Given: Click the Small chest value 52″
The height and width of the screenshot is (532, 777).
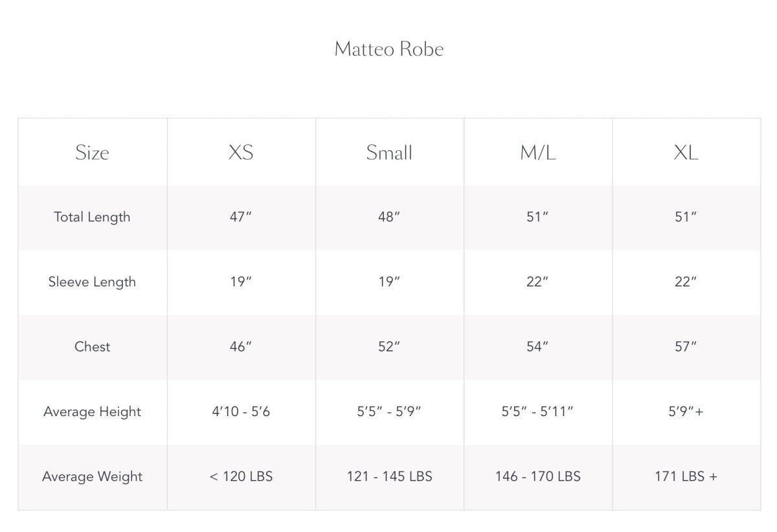Looking at the screenshot, I should point(389,347).
